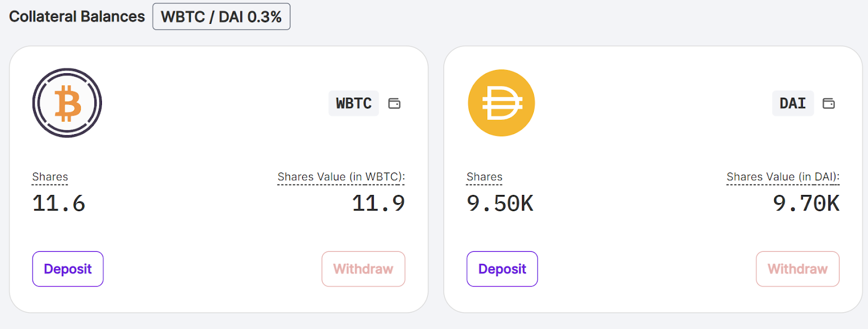The height and width of the screenshot is (329, 868).
Task: Open the WBTC / DAI 0.3% pool selector
Action: [221, 17]
